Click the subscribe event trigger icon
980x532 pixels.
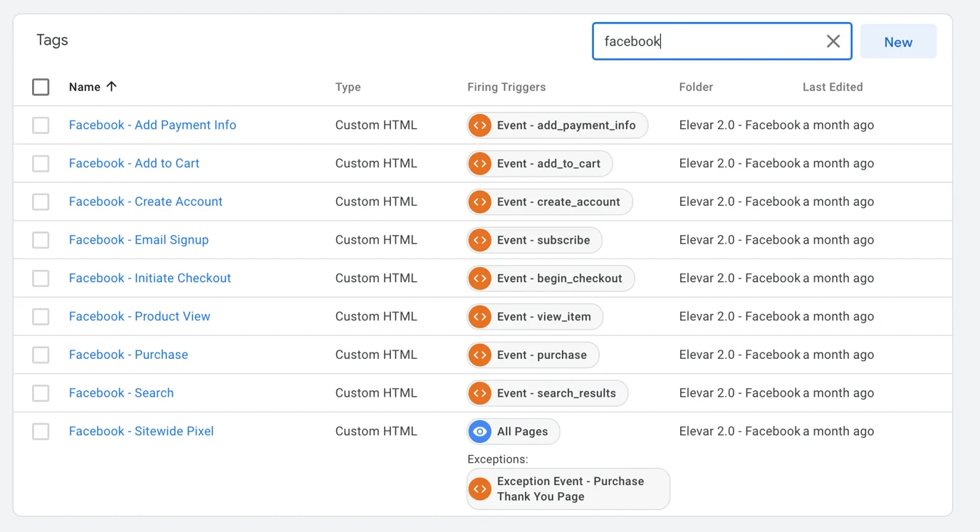(x=480, y=240)
